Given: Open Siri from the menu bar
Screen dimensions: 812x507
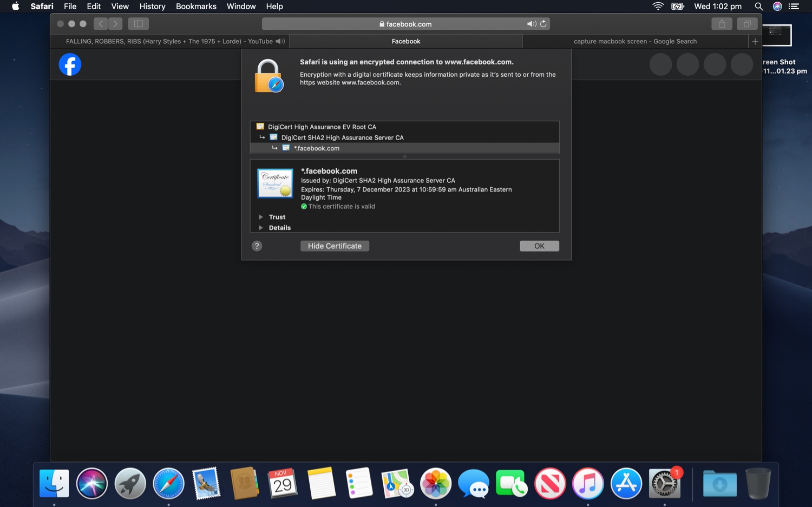Looking at the screenshot, I should (777, 6).
